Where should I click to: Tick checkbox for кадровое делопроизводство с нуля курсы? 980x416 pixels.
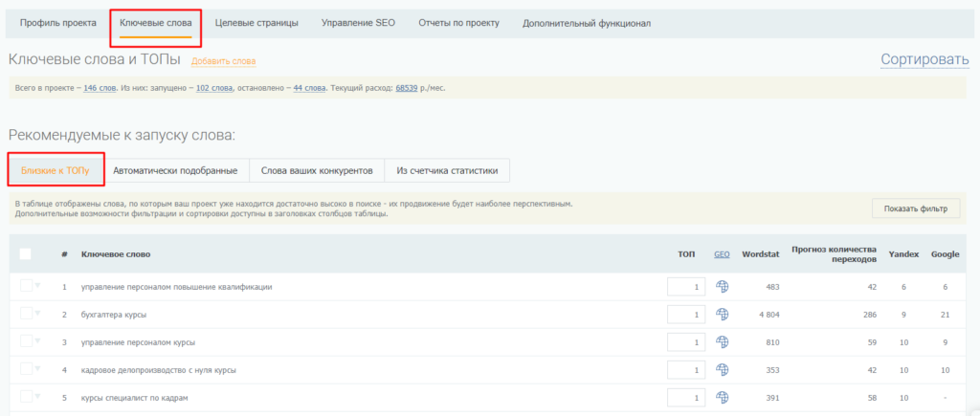pos(26,369)
